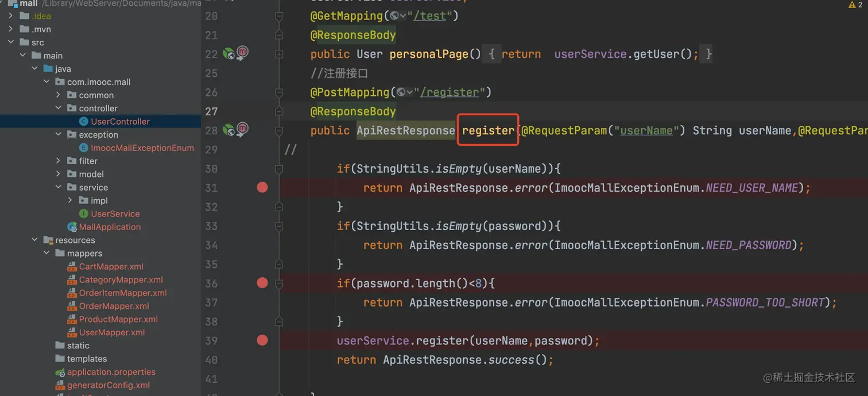The width and height of the screenshot is (868, 396).
Task: Click the MallApplication Spring Boot icon
Action: pos(72,227)
